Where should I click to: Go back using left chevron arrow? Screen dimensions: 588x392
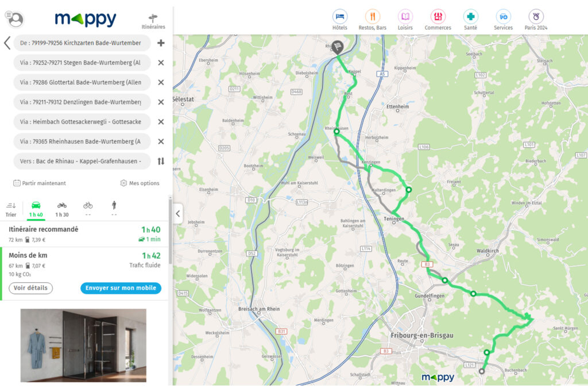click(x=7, y=43)
